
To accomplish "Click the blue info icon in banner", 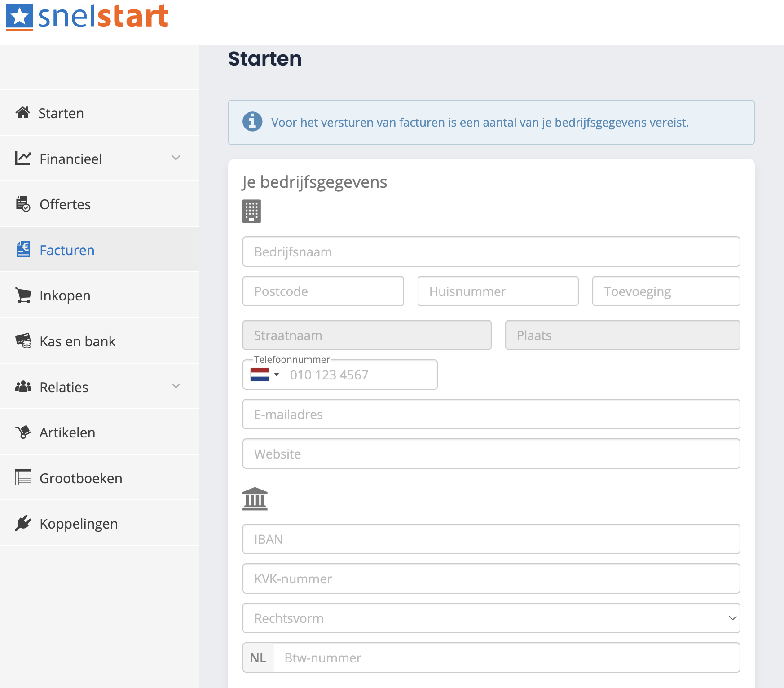I will pos(252,122).
